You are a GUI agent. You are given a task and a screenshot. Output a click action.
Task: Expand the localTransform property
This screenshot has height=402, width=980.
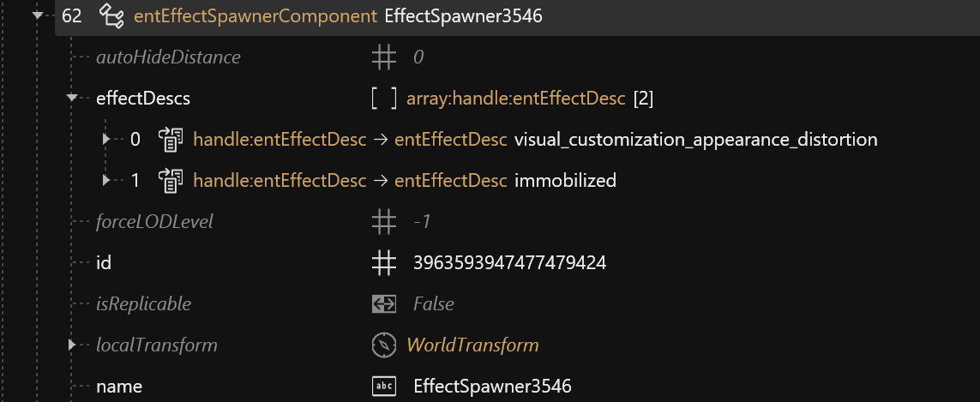click(x=72, y=345)
